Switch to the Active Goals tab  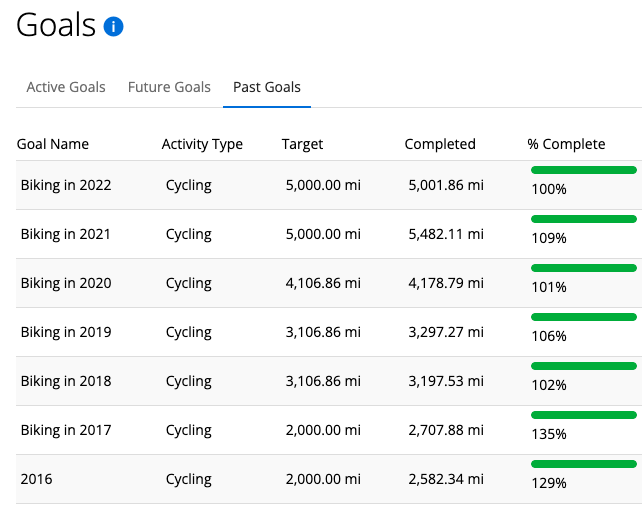66,87
